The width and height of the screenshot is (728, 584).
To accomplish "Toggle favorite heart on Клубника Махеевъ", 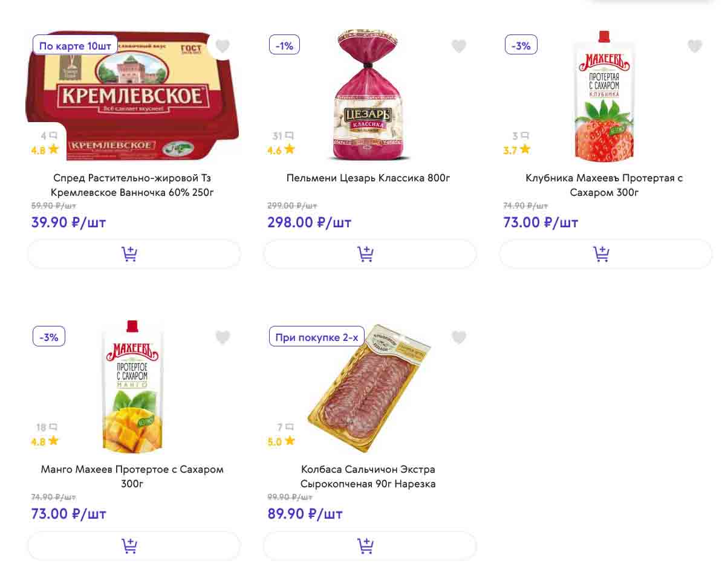I will [x=695, y=46].
